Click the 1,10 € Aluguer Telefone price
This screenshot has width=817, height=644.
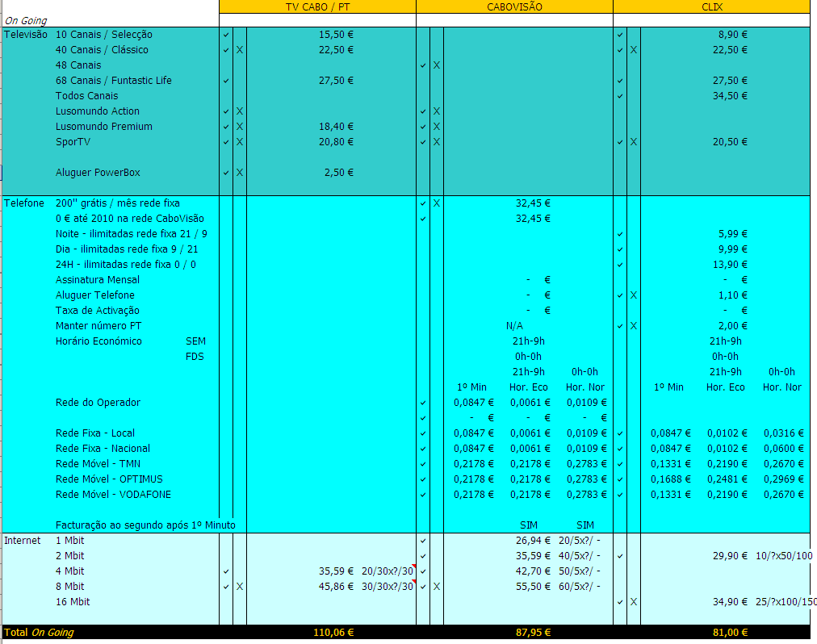coord(732,295)
